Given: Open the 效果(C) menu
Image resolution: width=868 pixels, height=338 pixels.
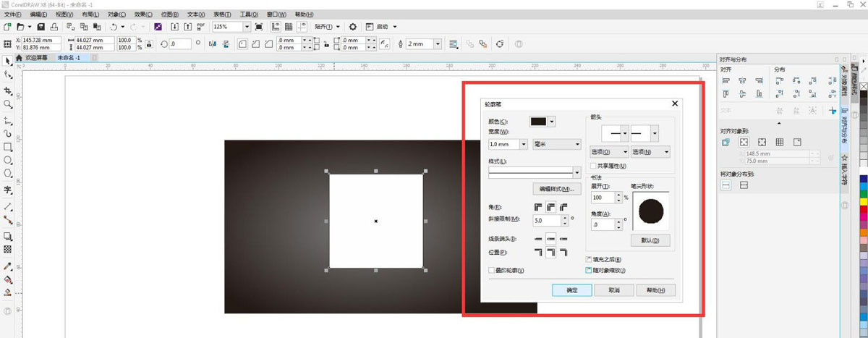Looking at the screenshot, I should point(143,14).
